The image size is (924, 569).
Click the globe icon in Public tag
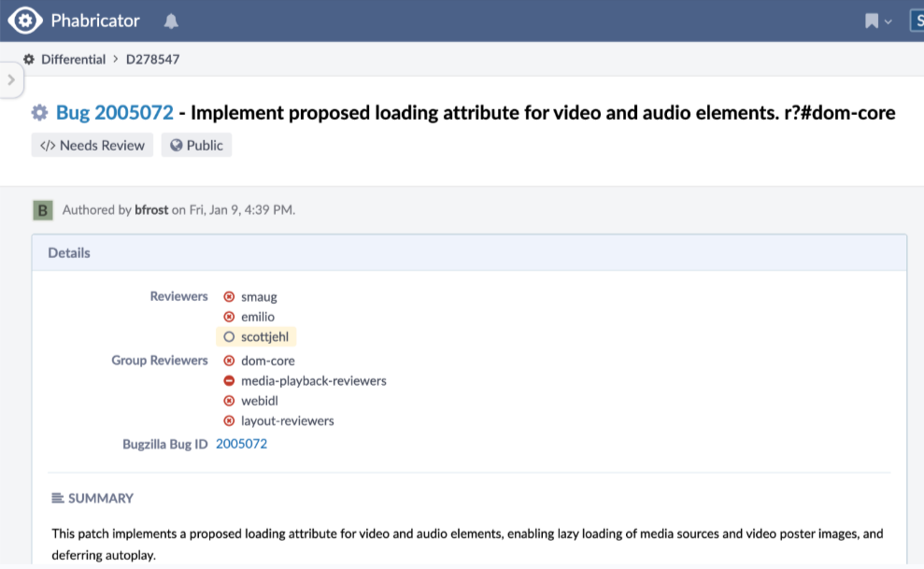click(x=177, y=145)
